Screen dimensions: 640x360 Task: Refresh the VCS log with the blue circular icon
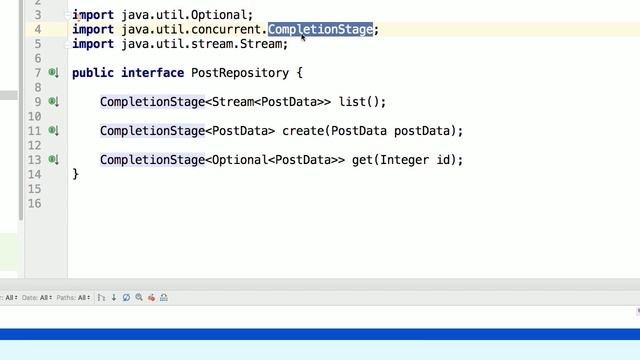[x=126, y=298]
